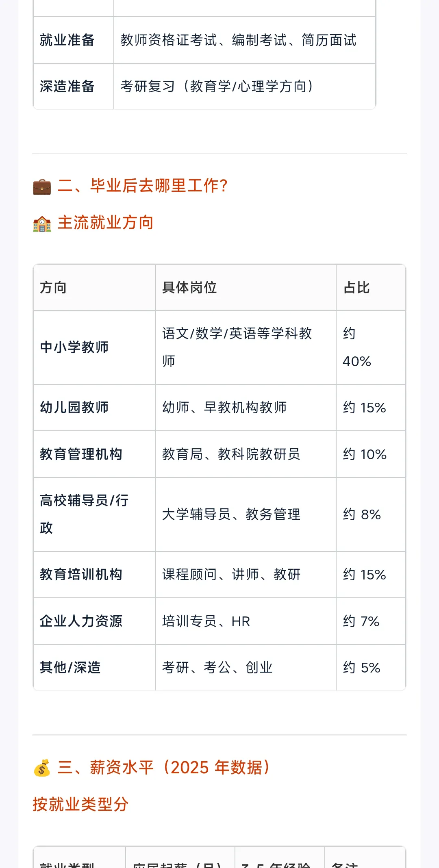Click the 企业人力资源 cell
Image resolution: width=439 pixels, height=868 pixels.
pos(95,621)
